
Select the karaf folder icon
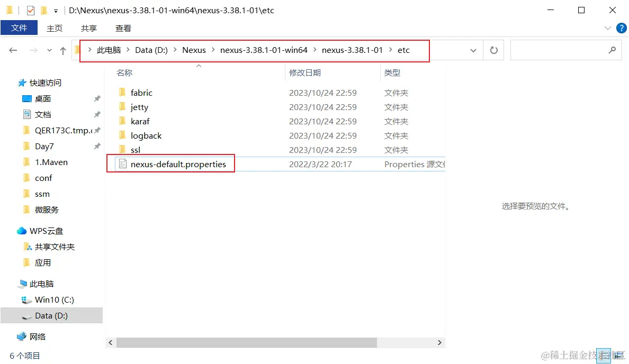[x=122, y=121]
